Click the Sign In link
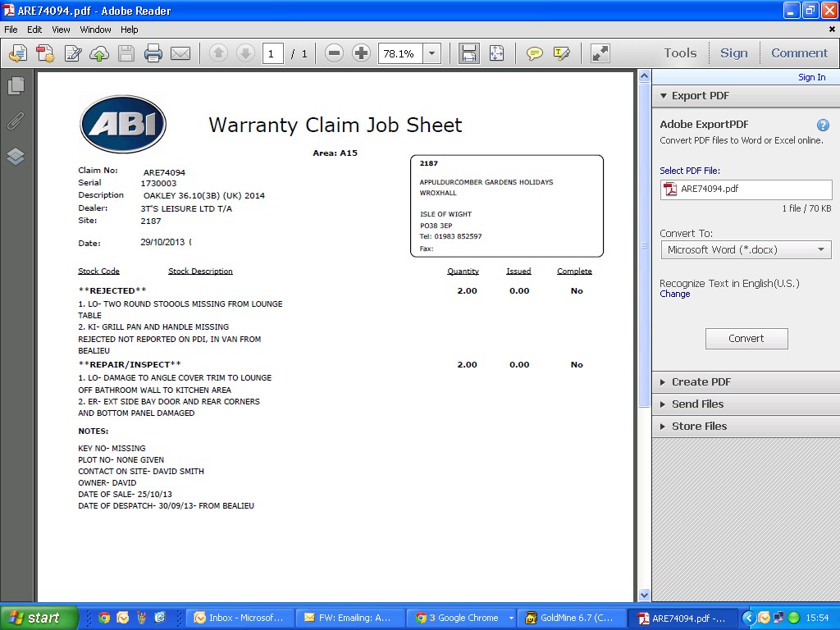Viewport: 840px width, 630px height. pyautogui.click(x=811, y=77)
